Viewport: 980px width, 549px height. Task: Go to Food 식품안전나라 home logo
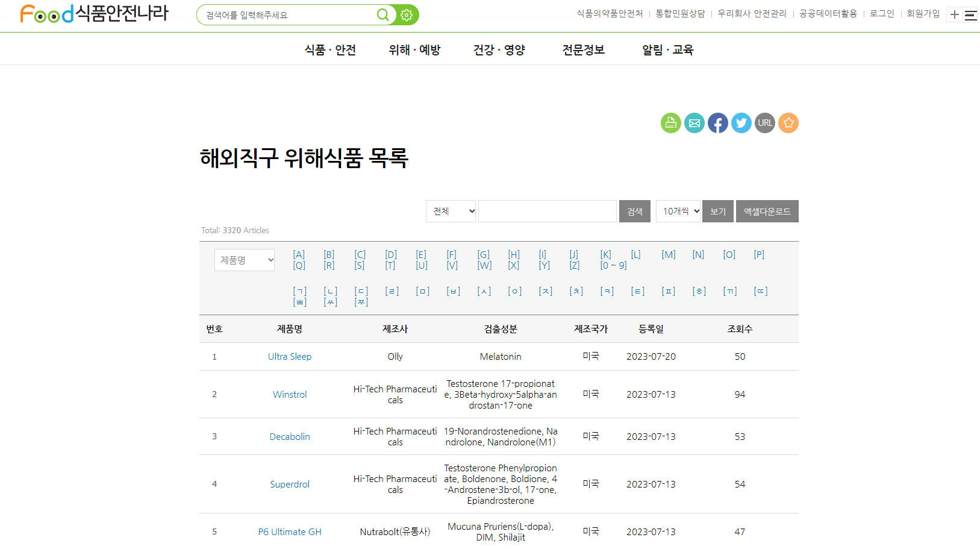95,13
